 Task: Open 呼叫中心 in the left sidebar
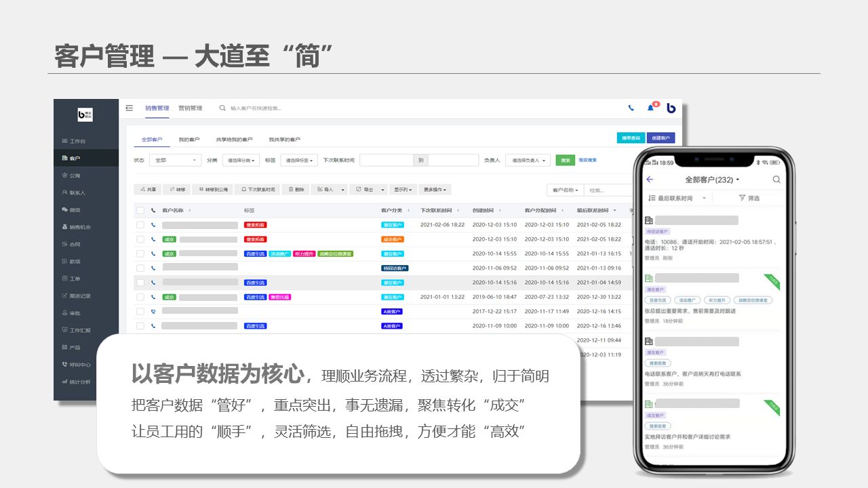79,365
